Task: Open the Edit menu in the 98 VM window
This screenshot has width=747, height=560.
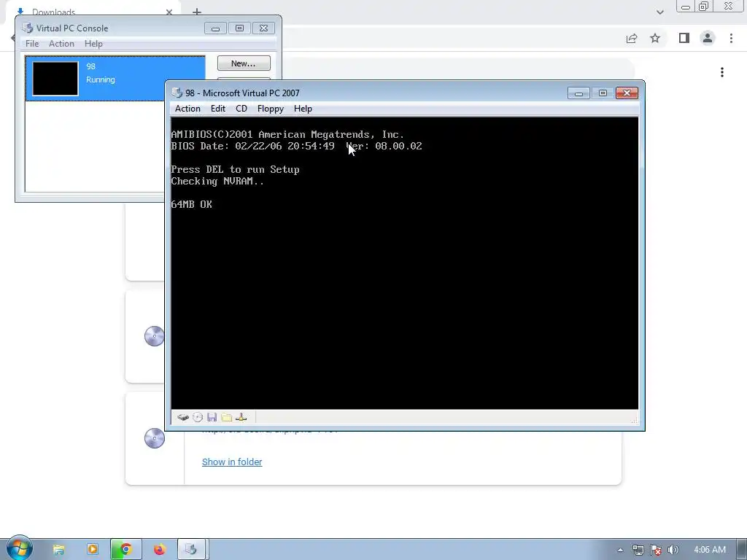Action: pyautogui.click(x=218, y=109)
